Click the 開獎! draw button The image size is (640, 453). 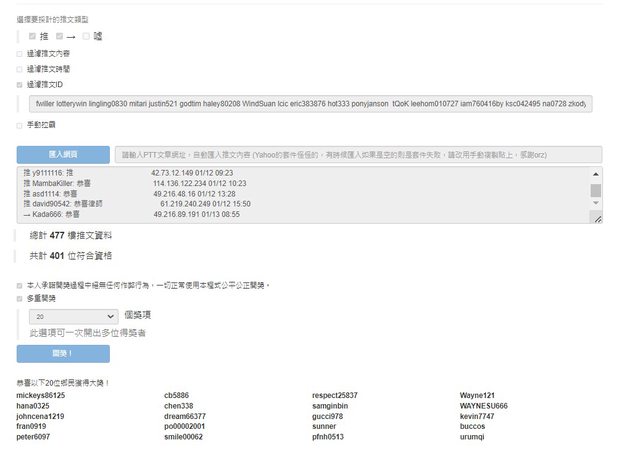(63, 353)
